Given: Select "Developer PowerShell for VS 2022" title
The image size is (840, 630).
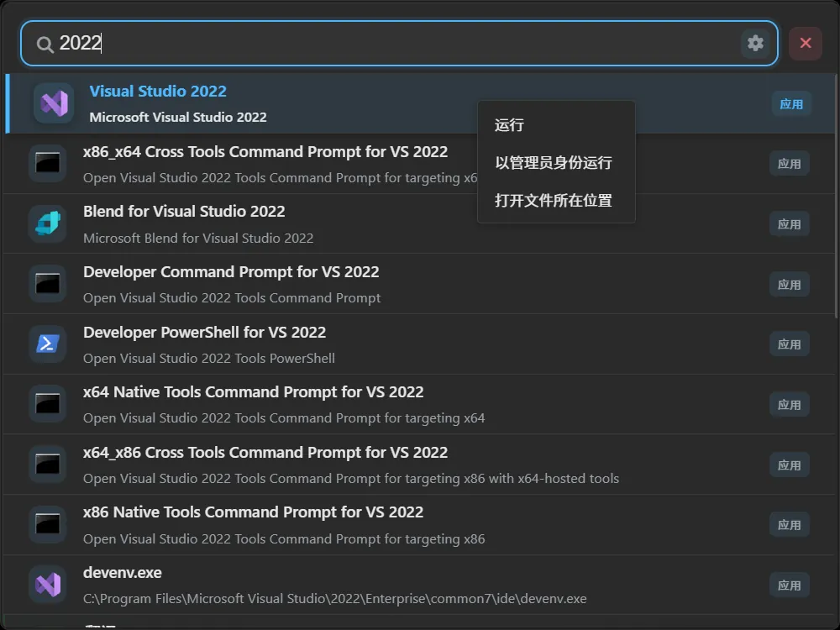Looking at the screenshot, I should pos(204,332).
